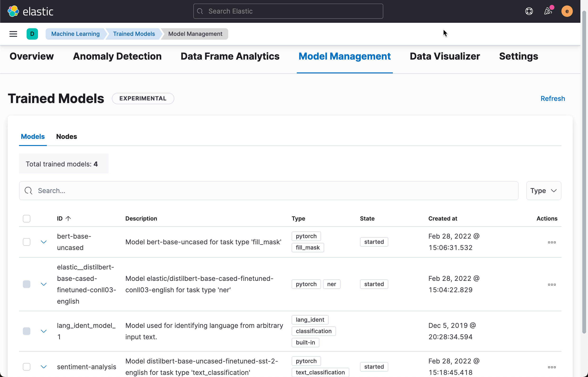Open the hamburger navigation menu

click(13, 34)
